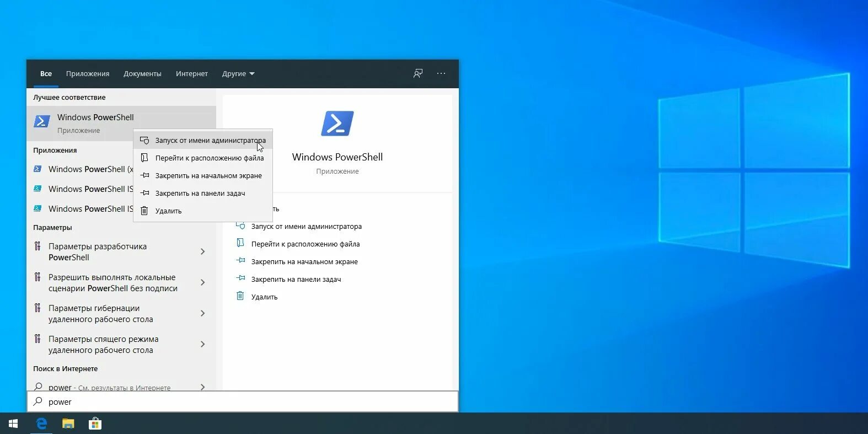Click Закрепить на панели задач in preview pane
The image size is (868, 434).
(296, 279)
